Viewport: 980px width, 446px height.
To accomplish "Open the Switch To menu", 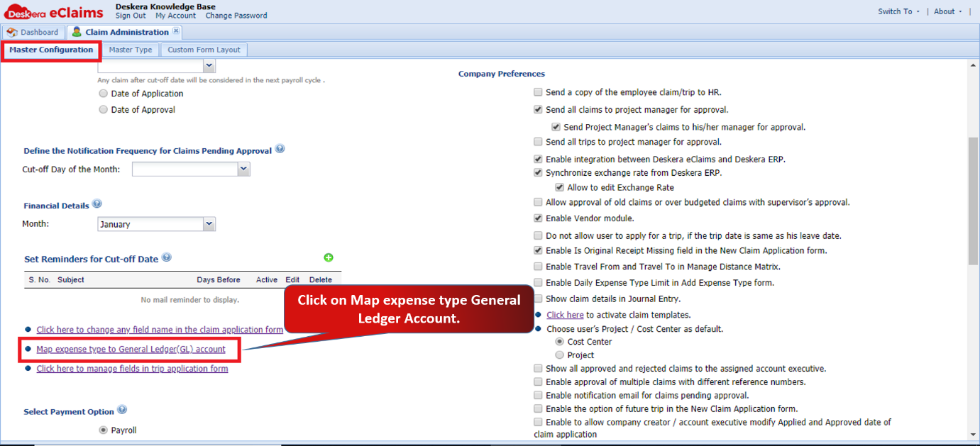I will [898, 11].
